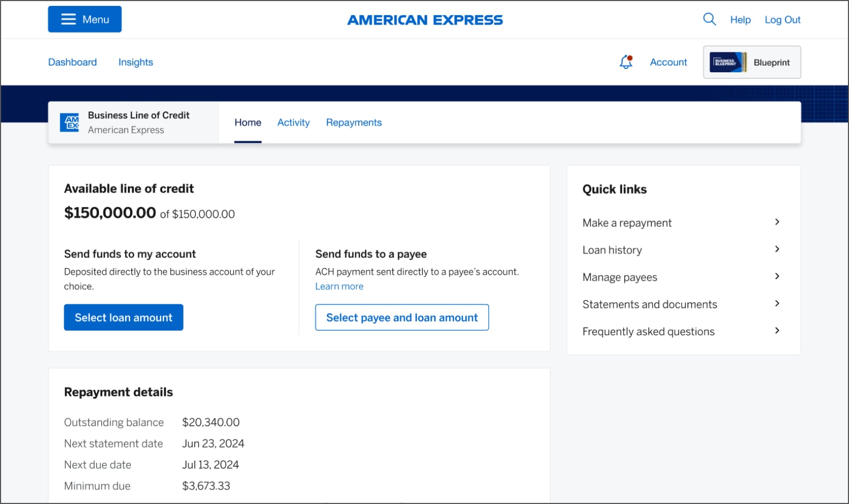Open the Account menu
The height and width of the screenshot is (504, 849).
[668, 62]
